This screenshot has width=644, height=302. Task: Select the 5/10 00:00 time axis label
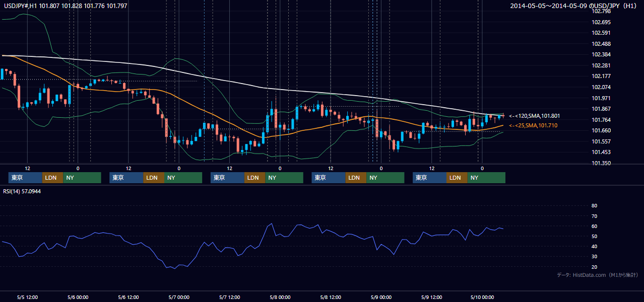482,297
